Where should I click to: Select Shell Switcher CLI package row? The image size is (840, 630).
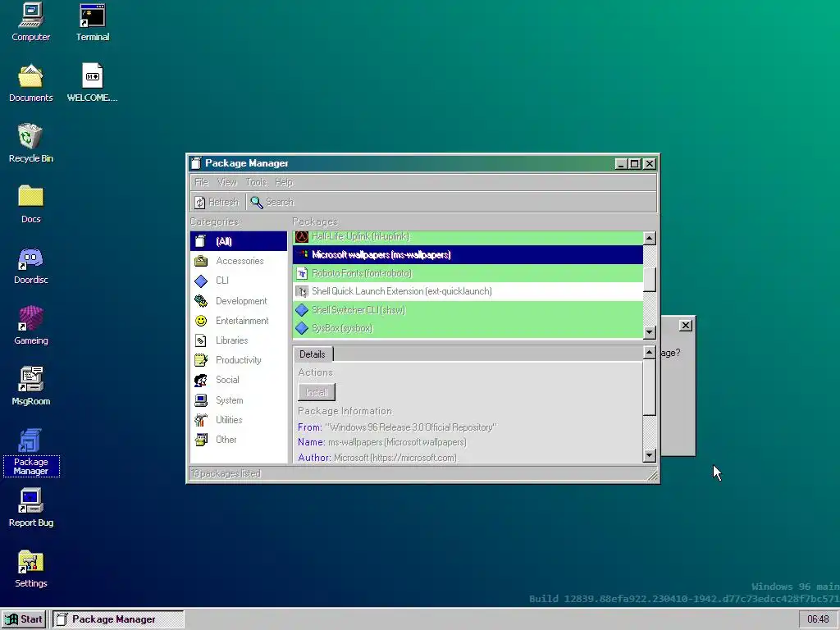tap(468, 309)
